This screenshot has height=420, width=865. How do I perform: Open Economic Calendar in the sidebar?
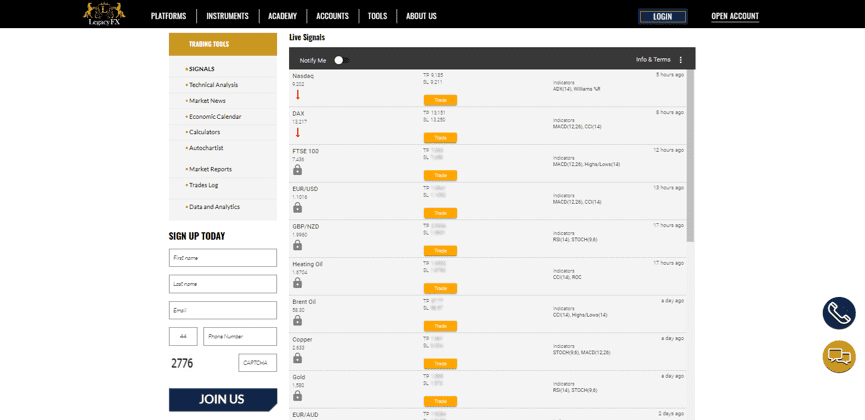coord(215,117)
